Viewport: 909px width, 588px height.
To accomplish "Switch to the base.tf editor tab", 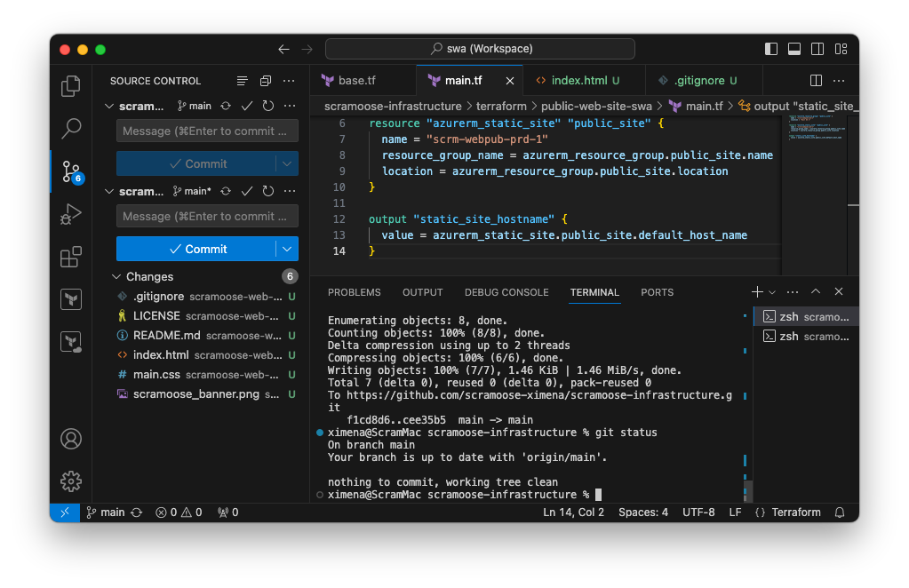I will pyautogui.click(x=363, y=81).
